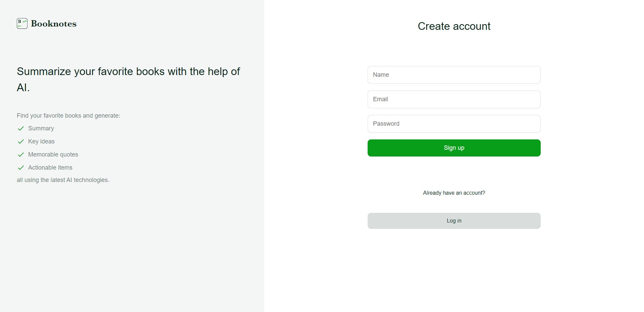Click the Key ideas list item text
This screenshot has width=644, height=312.
tap(41, 141)
